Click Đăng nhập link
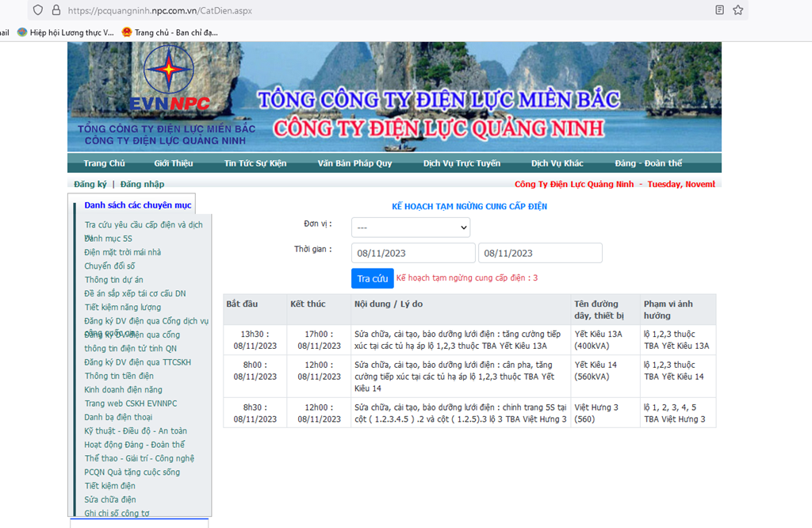 click(143, 184)
